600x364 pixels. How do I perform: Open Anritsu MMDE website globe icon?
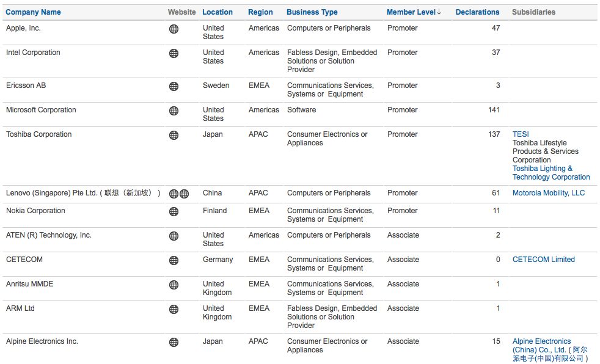174,285
